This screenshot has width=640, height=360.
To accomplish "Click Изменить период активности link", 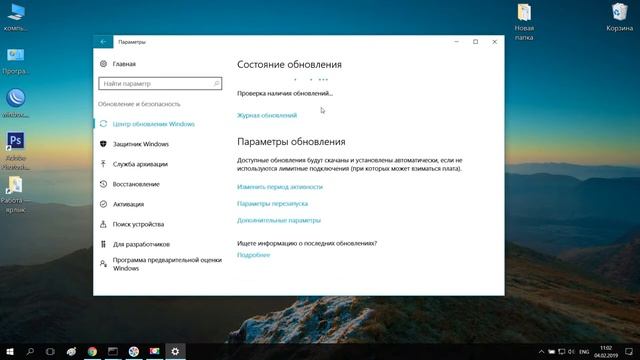I will click(x=280, y=187).
